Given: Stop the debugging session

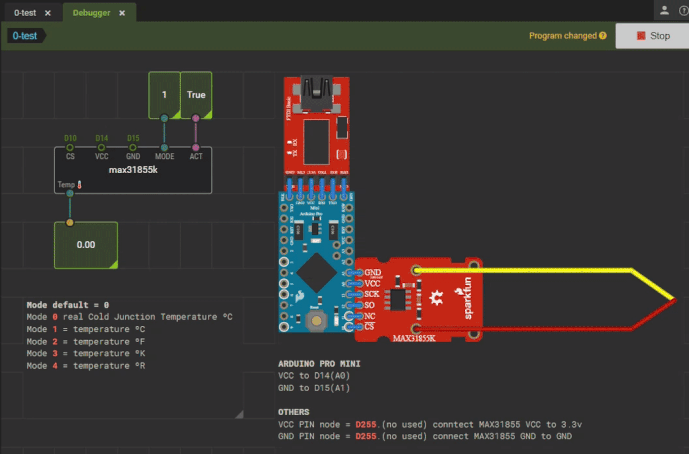Looking at the screenshot, I should tap(652, 36).
